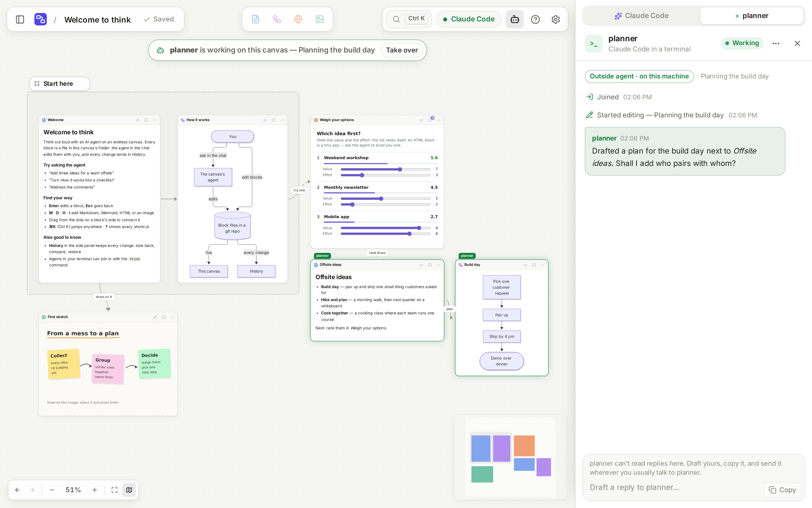This screenshot has width=812, height=508.
Task: Click the minimap thumbnail overview
Action: tap(510, 457)
